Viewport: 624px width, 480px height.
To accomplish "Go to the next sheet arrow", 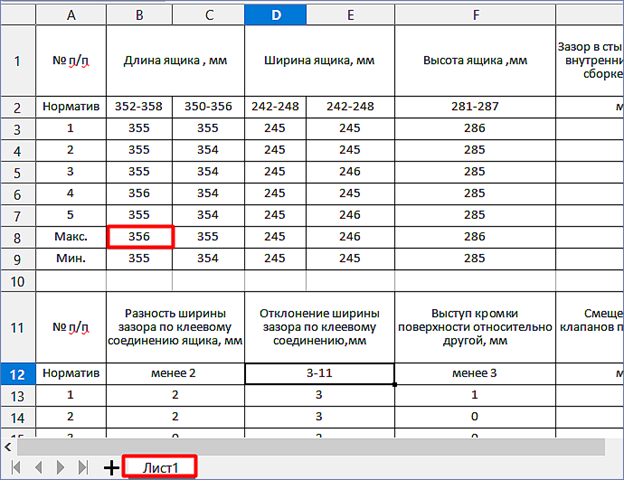I will tap(60, 467).
